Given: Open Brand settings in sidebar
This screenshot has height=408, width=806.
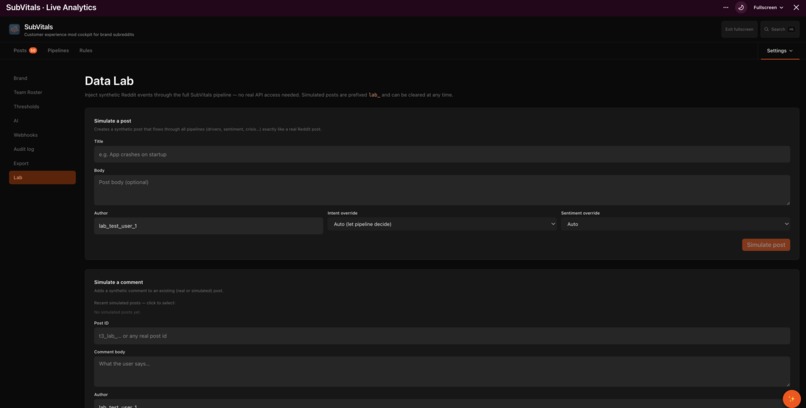Looking at the screenshot, I should coord(42,78).
